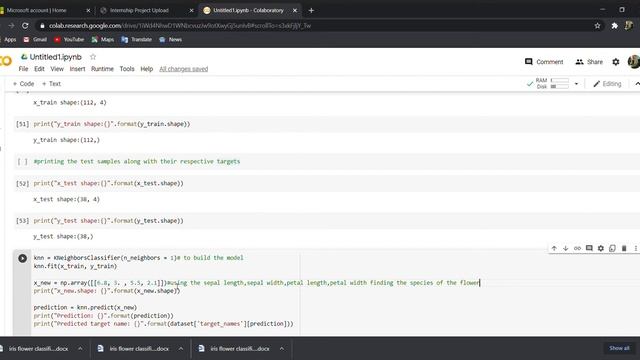Run the KNeighborsClassifier code cell
The height and width of the screenshot is (360, 640).
tap(22, 258)
